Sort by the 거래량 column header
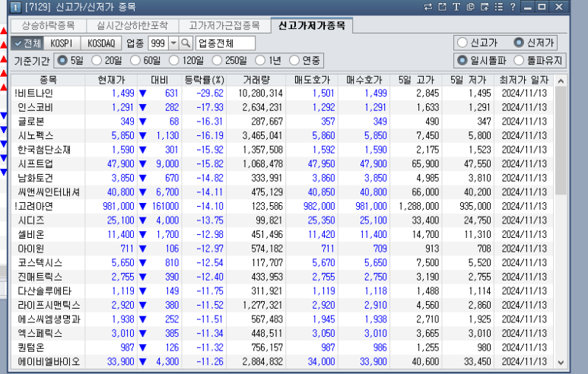The image size is (588, 374). click(256, 80)
